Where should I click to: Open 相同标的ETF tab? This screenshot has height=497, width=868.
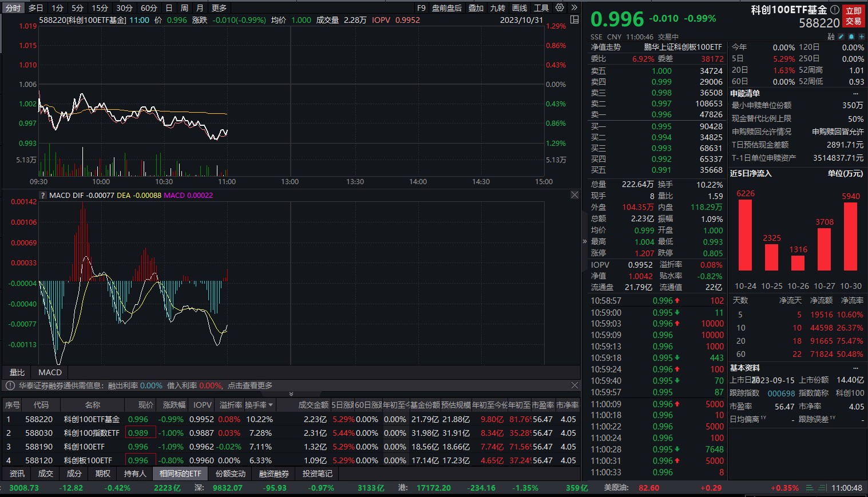pos(181,474)
